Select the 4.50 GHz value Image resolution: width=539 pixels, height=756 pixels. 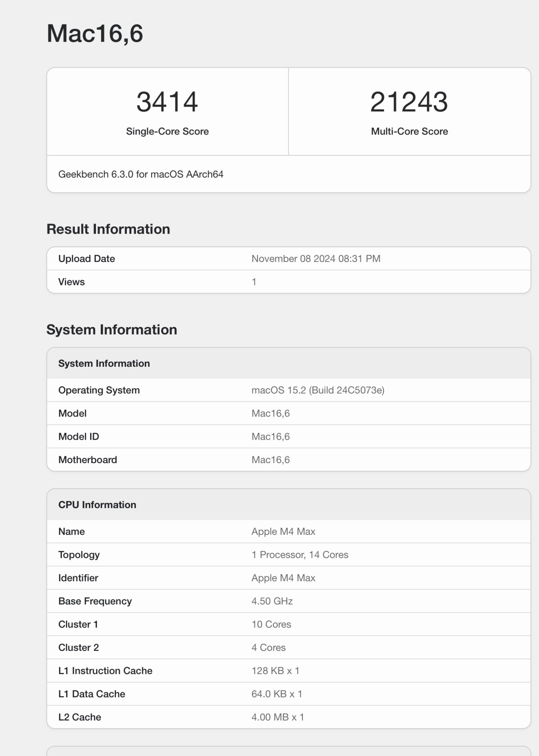click(272, 601)
